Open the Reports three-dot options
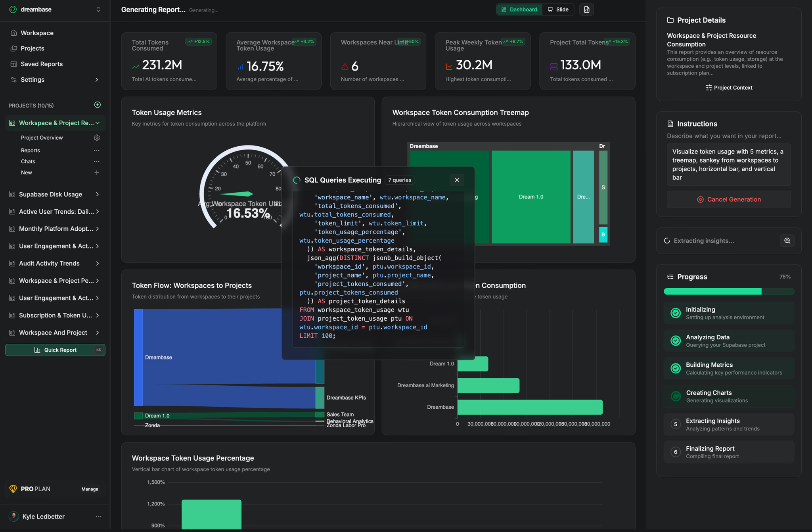812x532 pixels. [97, 151]
